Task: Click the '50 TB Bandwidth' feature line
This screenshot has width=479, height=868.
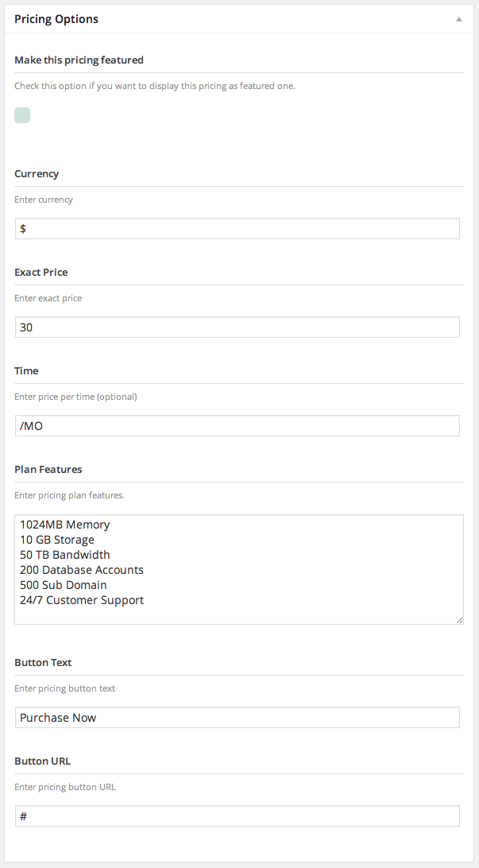Action: 65,555
